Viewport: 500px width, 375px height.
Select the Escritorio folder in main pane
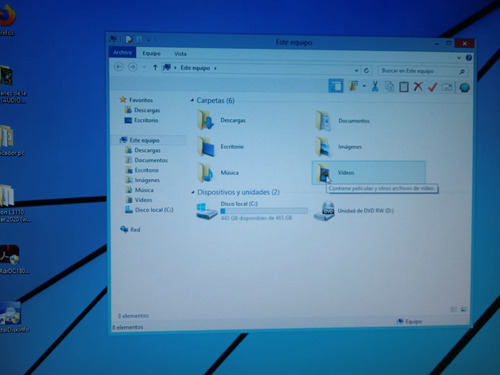click(x=221, y=146)
